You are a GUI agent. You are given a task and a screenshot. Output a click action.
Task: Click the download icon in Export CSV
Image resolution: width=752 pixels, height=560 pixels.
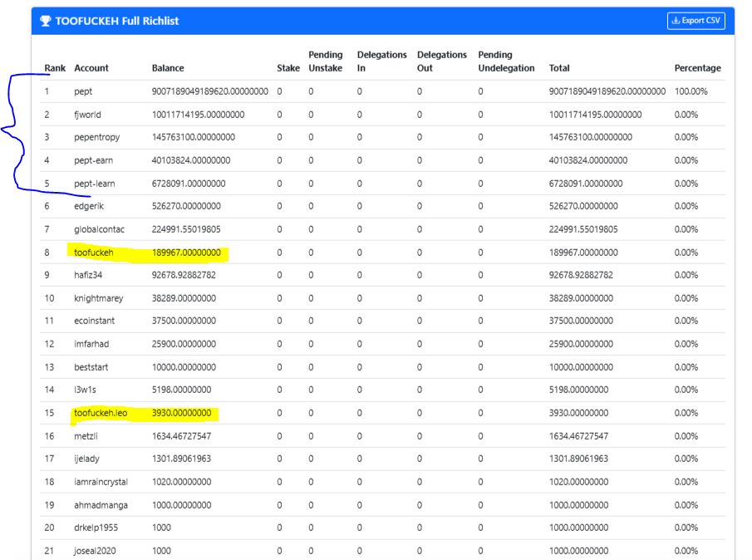(x=676, y=21)
